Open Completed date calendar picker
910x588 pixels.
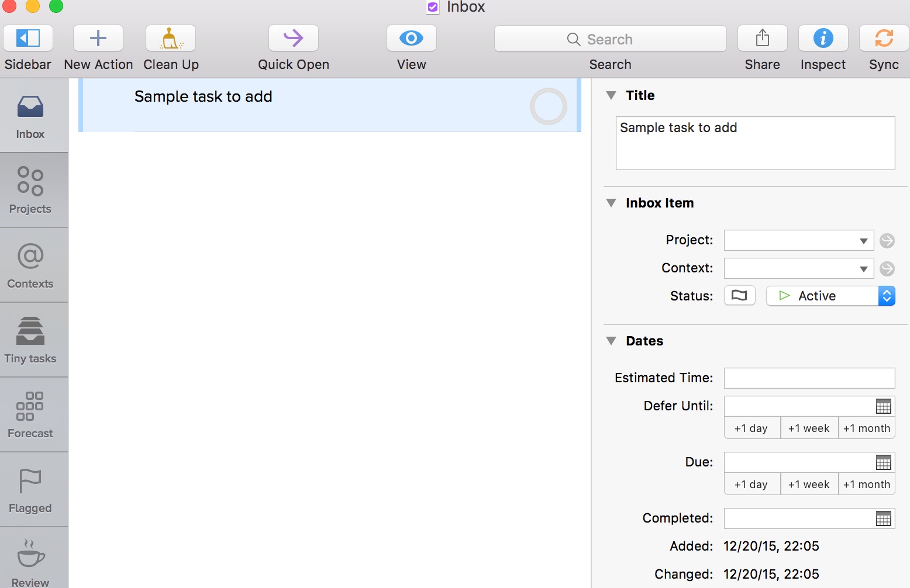884,518
